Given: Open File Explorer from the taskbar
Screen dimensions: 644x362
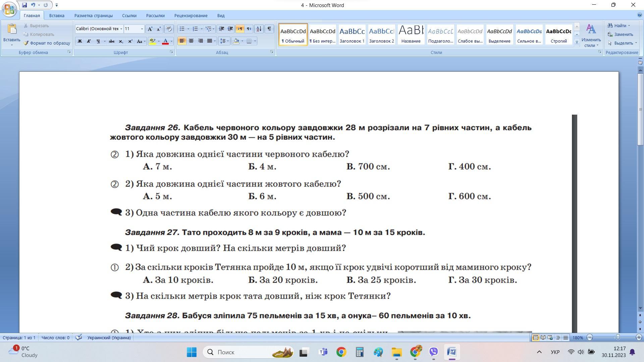Looking at the screenshot, I should tap(396, 352).
